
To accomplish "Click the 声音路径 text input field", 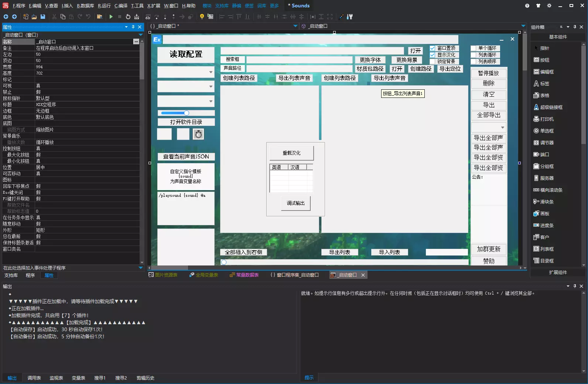I will pyautogui.click(x=300, y=69).
